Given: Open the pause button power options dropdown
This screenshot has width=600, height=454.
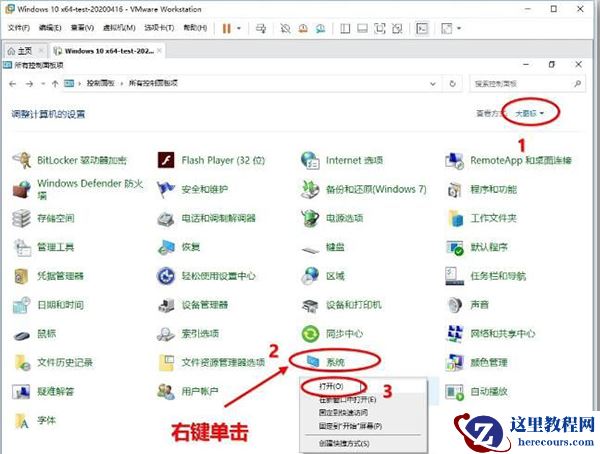Looking at the screenshot, I should tap(239, 28).
